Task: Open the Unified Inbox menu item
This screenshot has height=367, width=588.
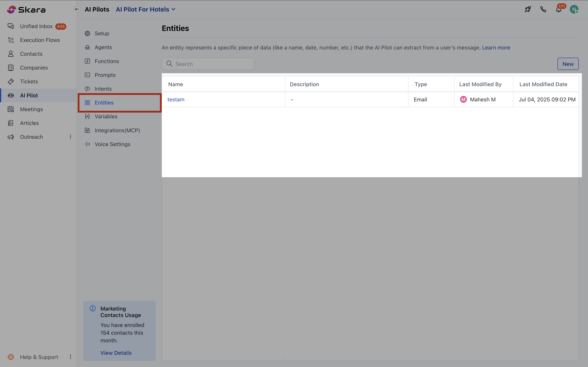Action: pos(36,26)
